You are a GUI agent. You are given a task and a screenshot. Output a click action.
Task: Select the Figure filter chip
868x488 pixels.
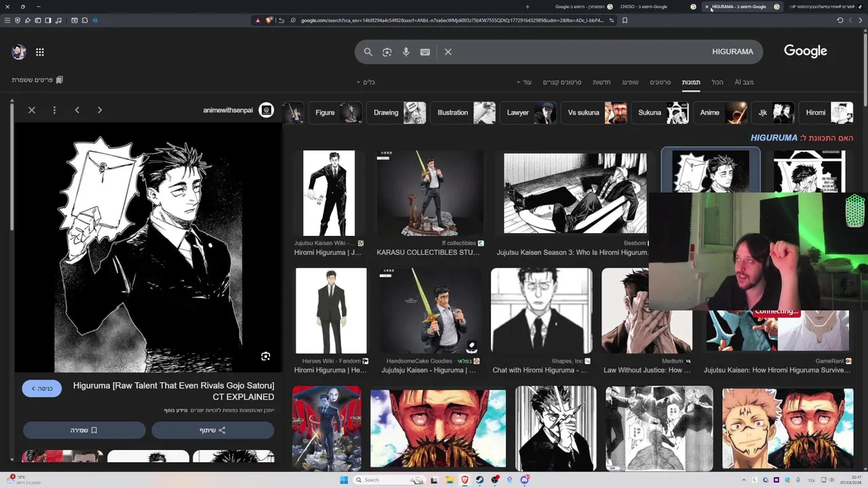click(336, 113)
